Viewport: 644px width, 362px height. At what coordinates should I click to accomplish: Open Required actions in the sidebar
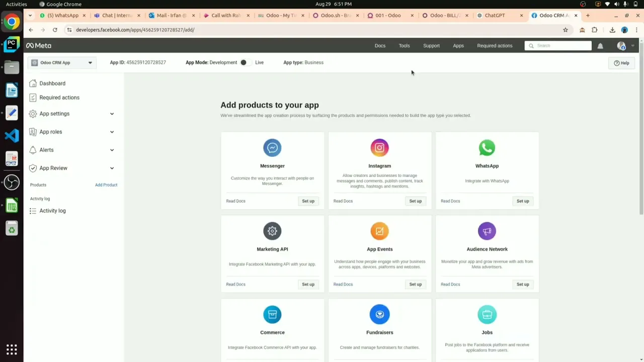tap(59, 98)
